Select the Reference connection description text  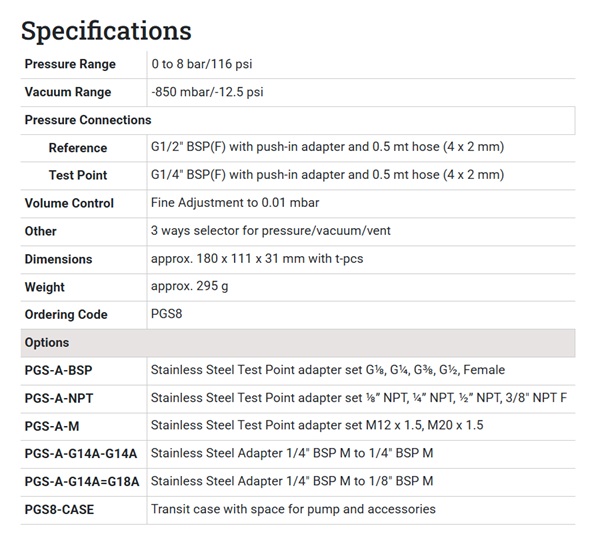click(327, 147)
